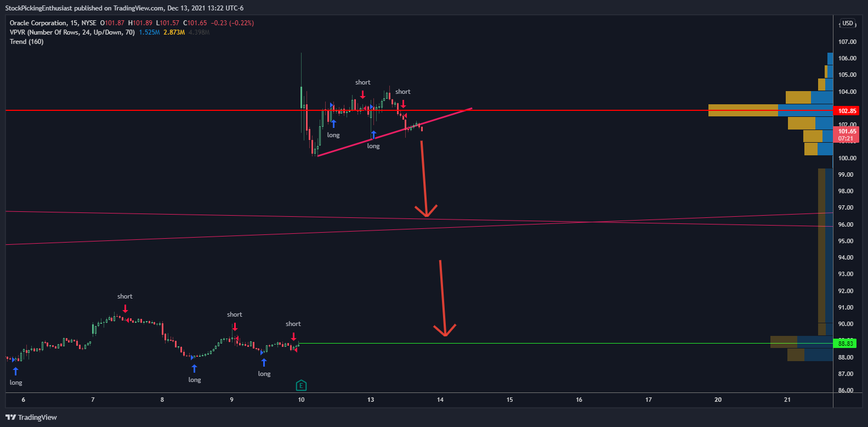The width and height of the screenshot is (868, 427).
Task: Click date 21 on time axis
Action: tap(787, 400)
